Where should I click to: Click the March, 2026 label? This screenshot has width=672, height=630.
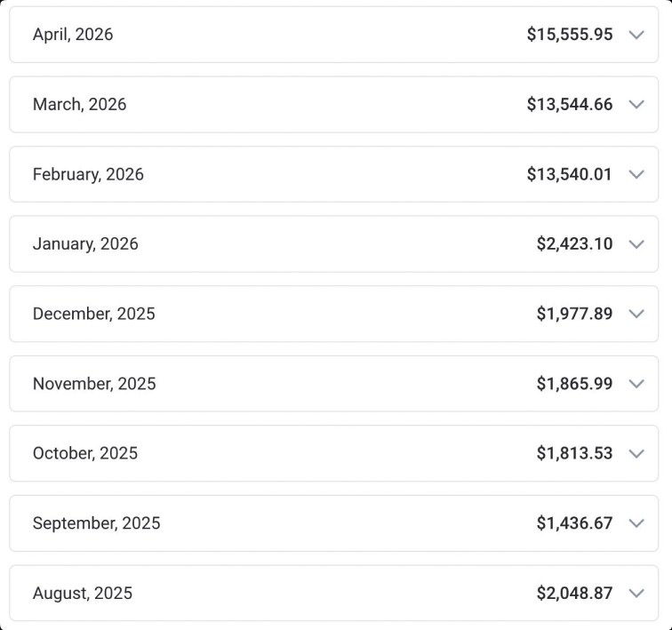(x=80, y=105)
